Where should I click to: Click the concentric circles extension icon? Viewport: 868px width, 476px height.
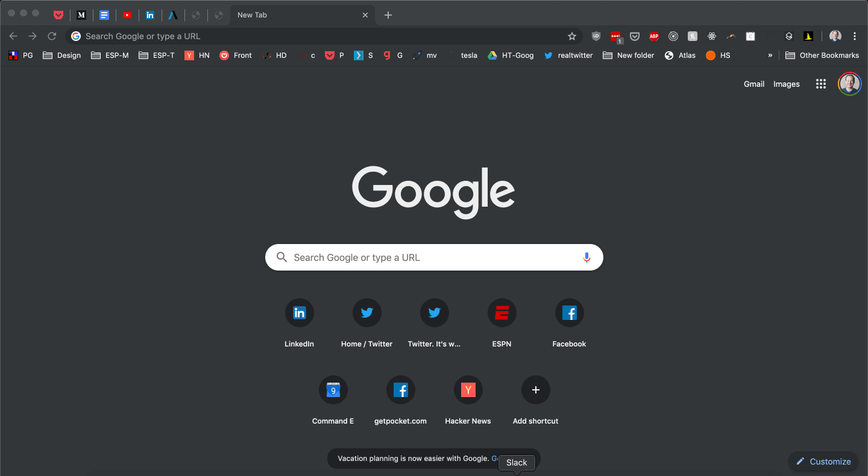[673, 36]
